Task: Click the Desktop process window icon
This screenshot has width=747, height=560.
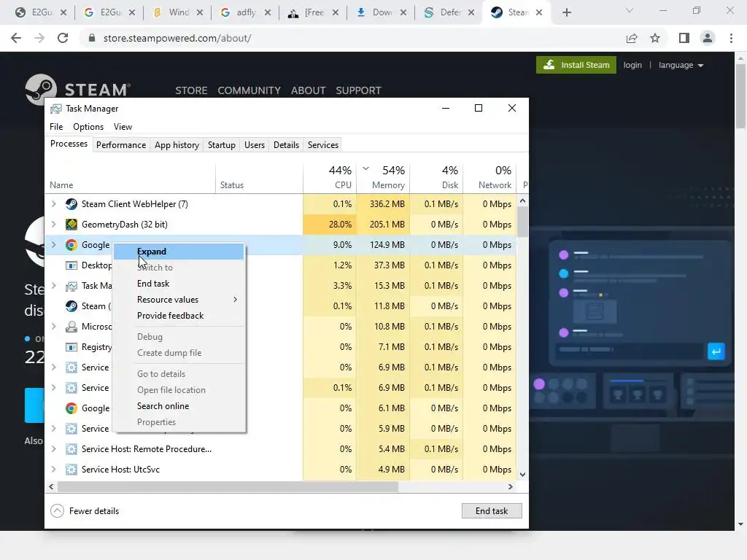Action: [71, 265]
